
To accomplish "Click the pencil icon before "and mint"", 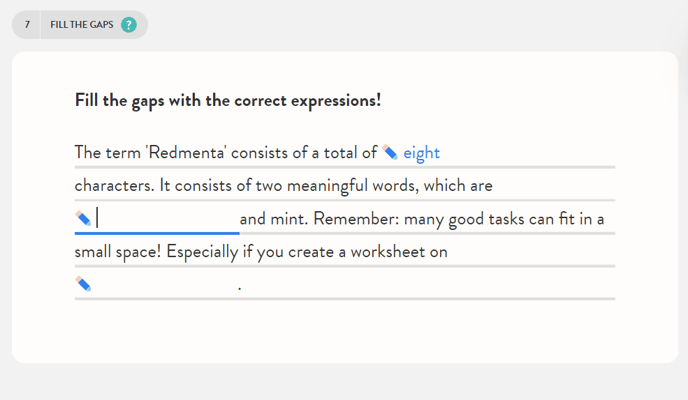I will tap(83, 219).
